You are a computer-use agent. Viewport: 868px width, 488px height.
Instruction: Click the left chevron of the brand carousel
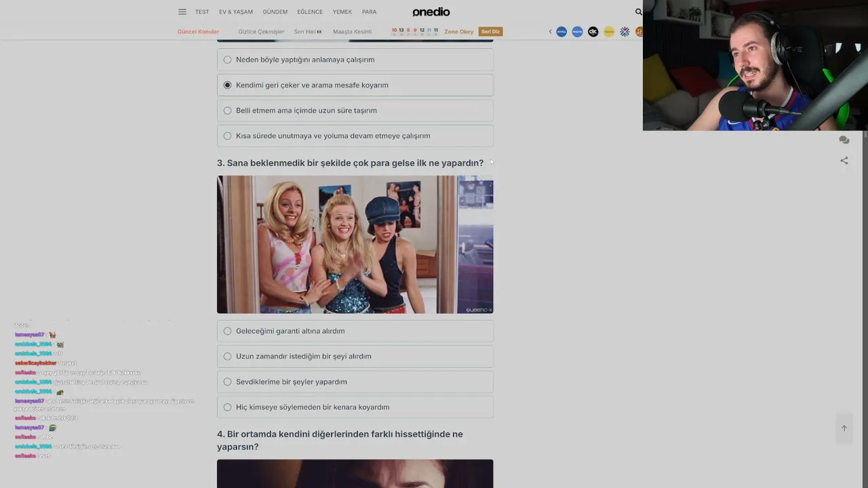pyautogui.click(x=550, y=32)
